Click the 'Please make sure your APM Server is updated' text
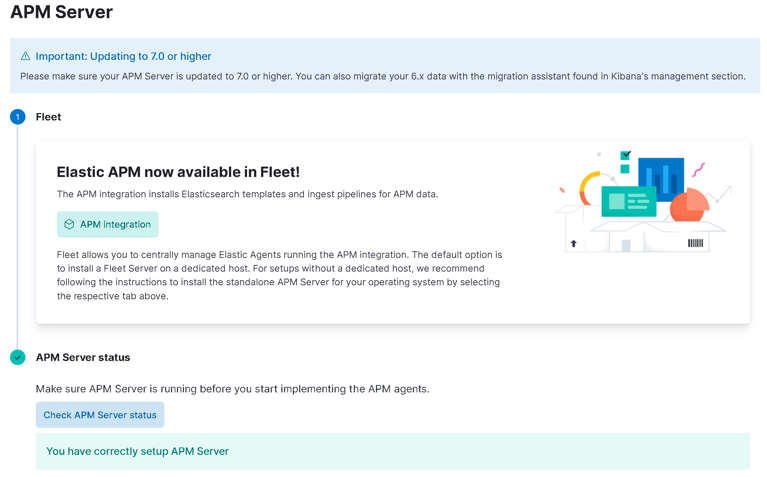767x477 pixels. point(383,76)
